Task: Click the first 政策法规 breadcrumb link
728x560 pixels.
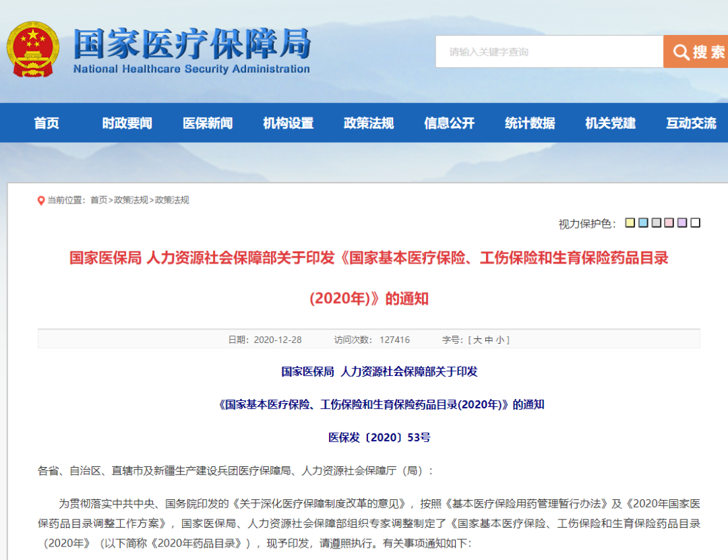Action: [x=131, y=200]
